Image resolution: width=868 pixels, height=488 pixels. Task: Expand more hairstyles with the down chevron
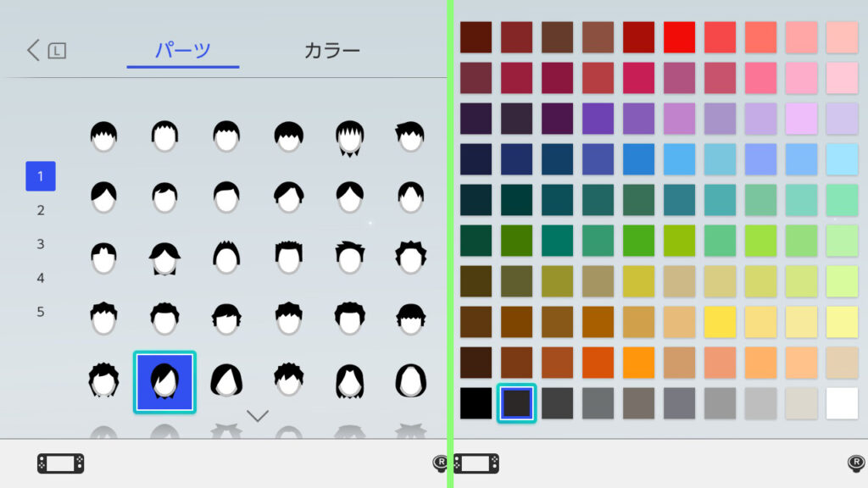tap(258, 415)
